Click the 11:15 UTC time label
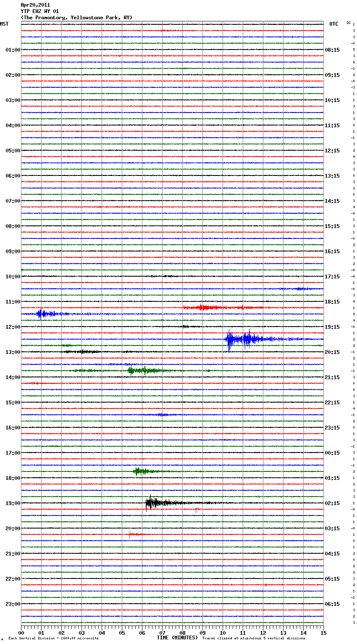Viewport: 357px width, 644px height. 332,126
